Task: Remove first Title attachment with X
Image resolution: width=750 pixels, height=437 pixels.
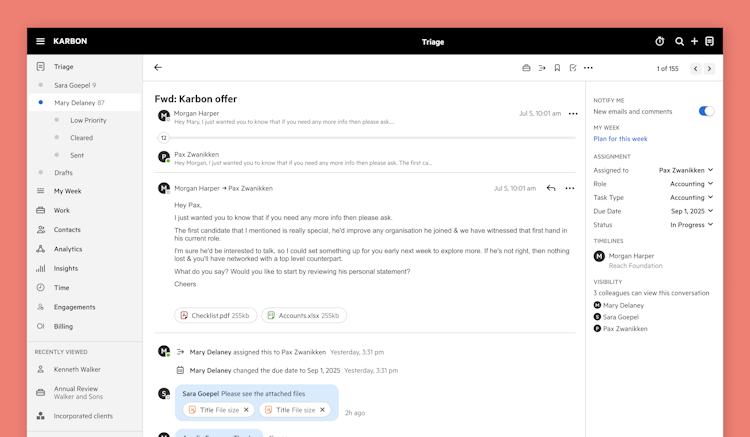Action: click(246, 410)
